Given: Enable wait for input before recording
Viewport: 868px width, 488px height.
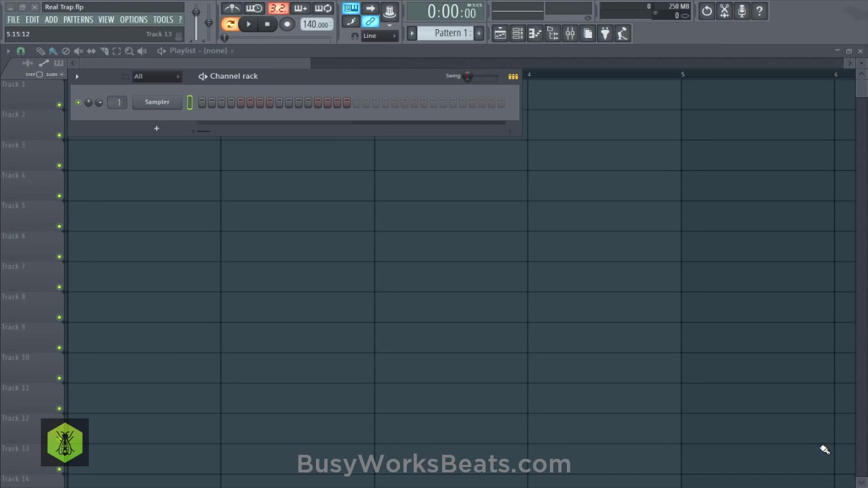Looking at the screenshot, I should point(254,9).
